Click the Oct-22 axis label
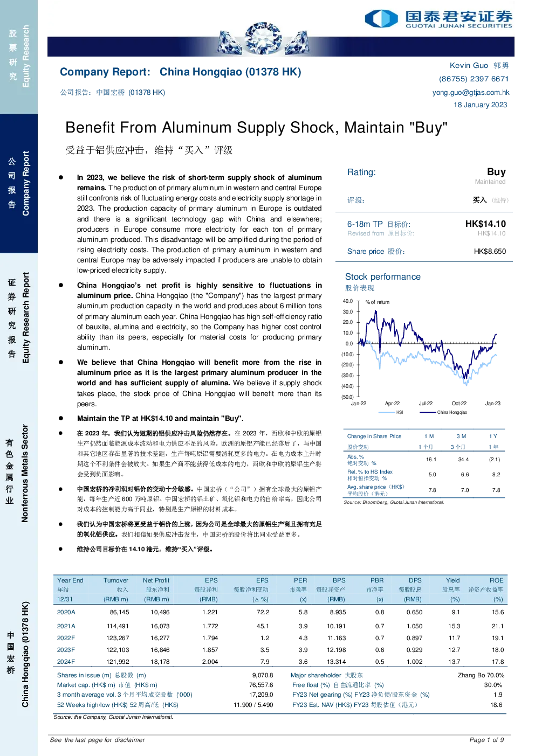Screen dimensions: 535x756 [459, 403]
